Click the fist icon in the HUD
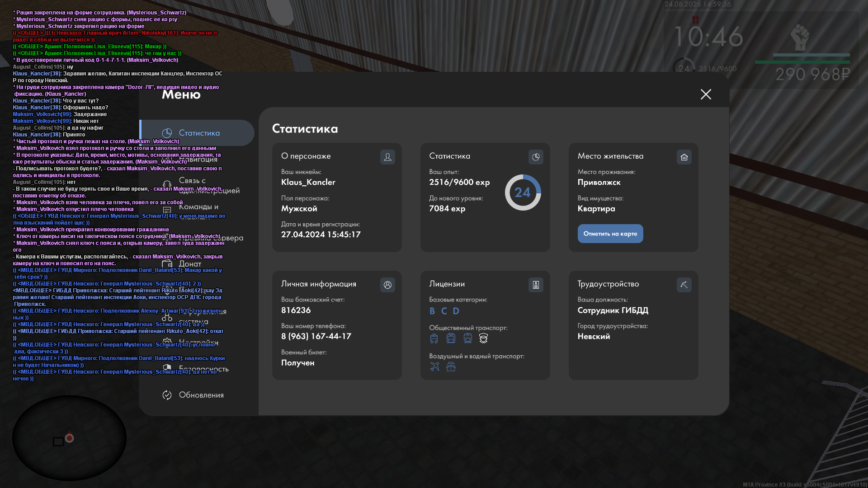 click(800, 38)
